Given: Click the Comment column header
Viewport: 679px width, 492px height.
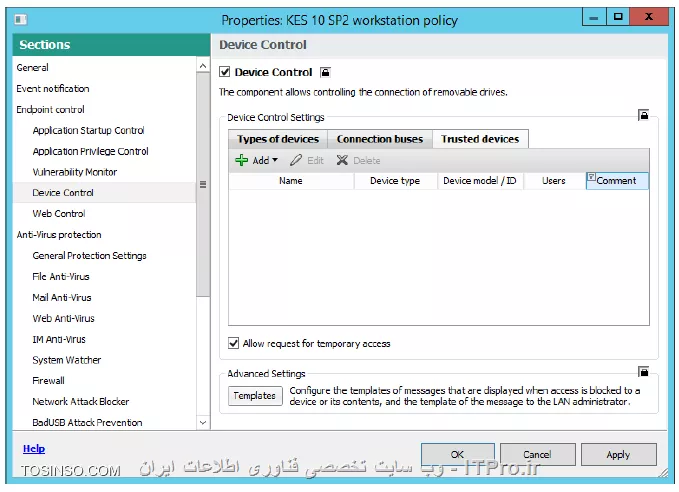Looking at the screenshot, I should pos(617,181).
